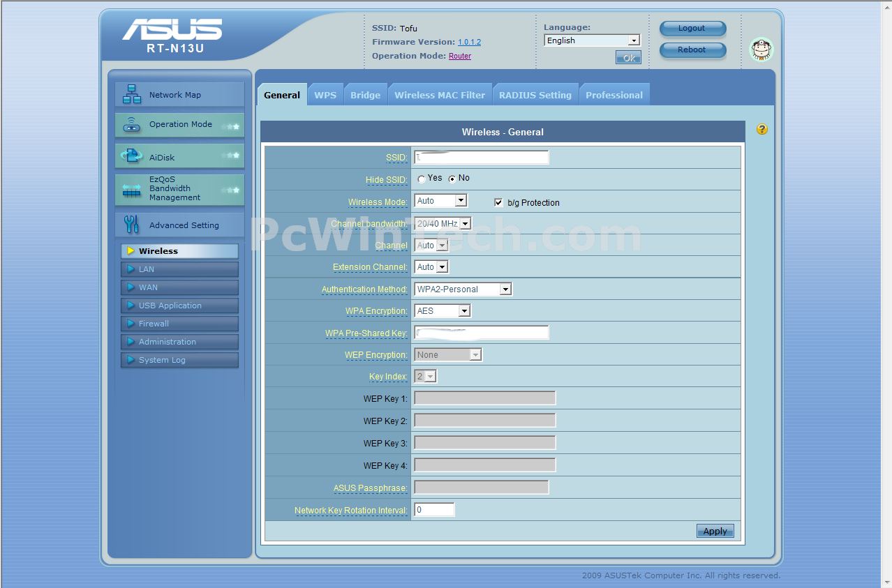Select System Log in the sidebar

pos(179,360)
